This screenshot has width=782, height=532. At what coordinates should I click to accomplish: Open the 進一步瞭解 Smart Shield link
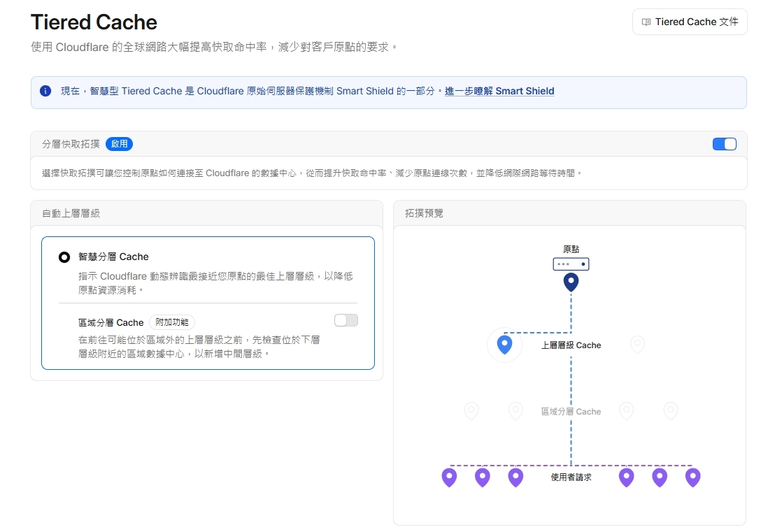click(499, 92)
